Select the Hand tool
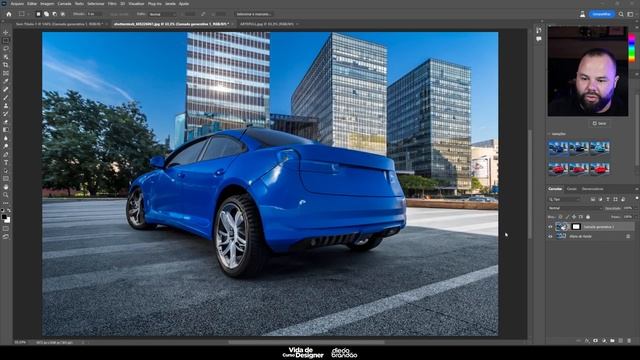The height and width of the screenshot is (360, 640). pos(6,187)
